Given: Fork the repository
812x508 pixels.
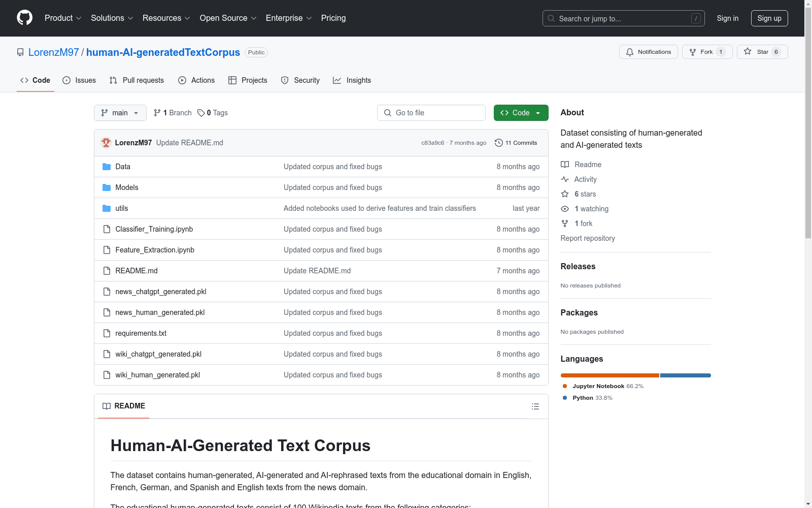Looking at the screenshot, I should pyautogui.click(x=707, y=52).
